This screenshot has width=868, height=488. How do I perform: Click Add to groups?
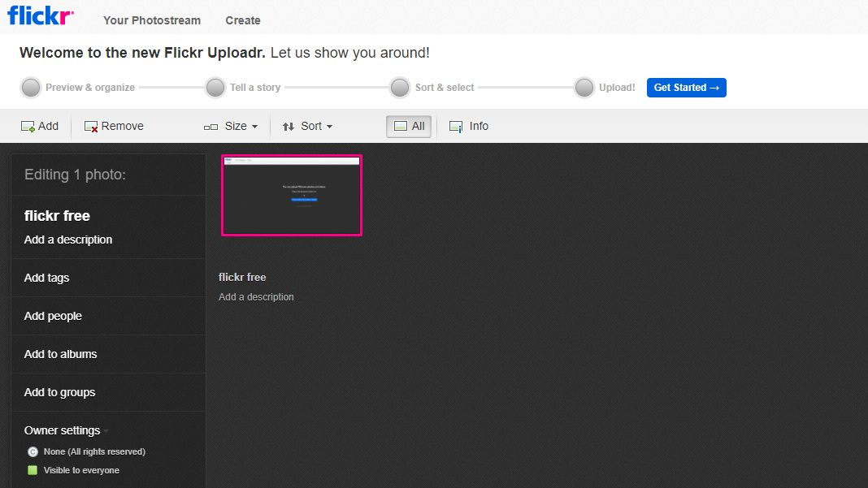tap(60, 392)
